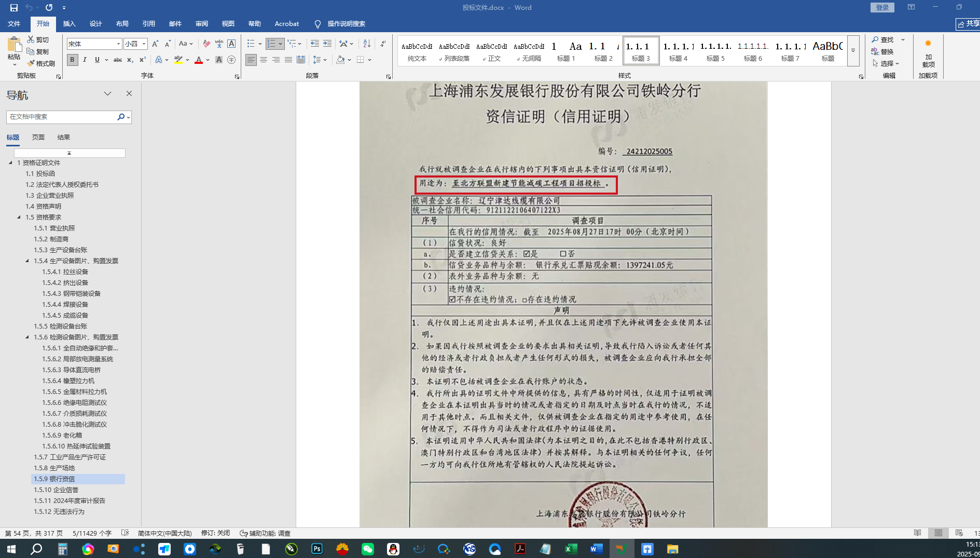Toggle the numbered list button
980x558 pixels.
tap(271, 44)
